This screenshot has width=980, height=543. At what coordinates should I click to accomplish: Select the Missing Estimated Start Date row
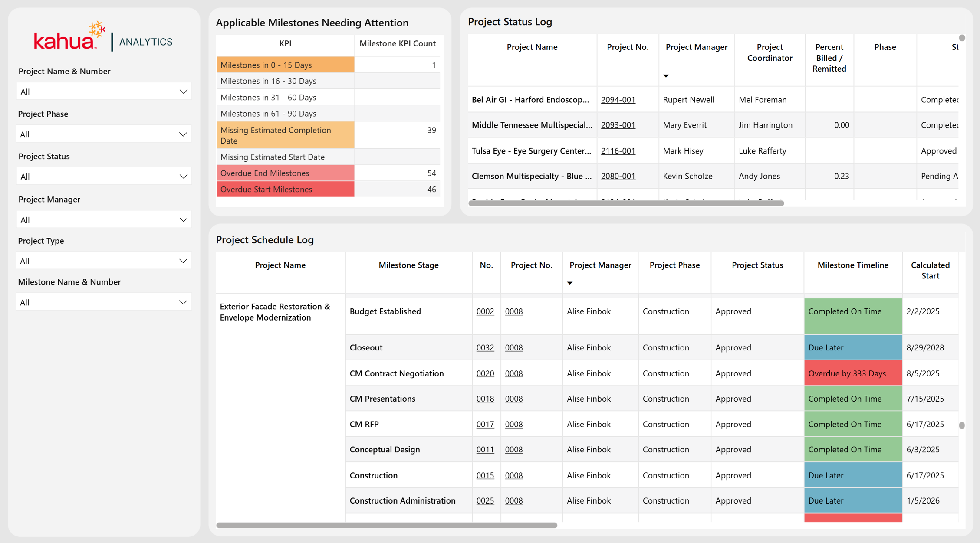[286, 157]
